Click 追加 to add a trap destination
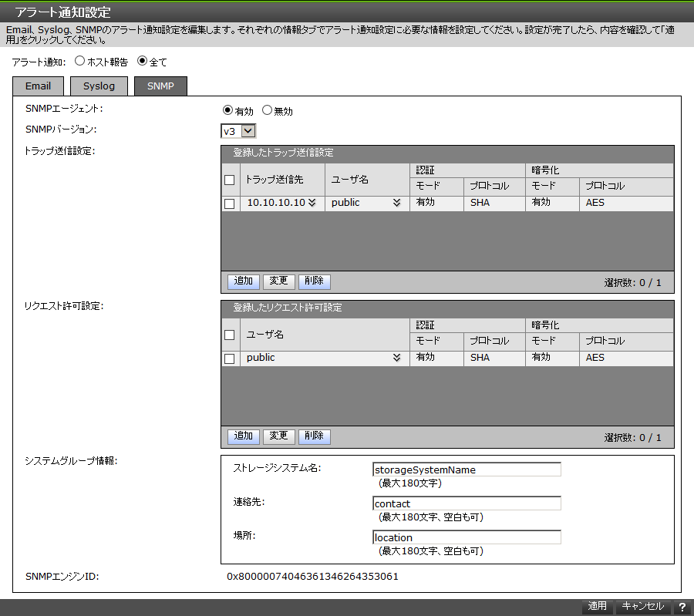 [243, 281]
